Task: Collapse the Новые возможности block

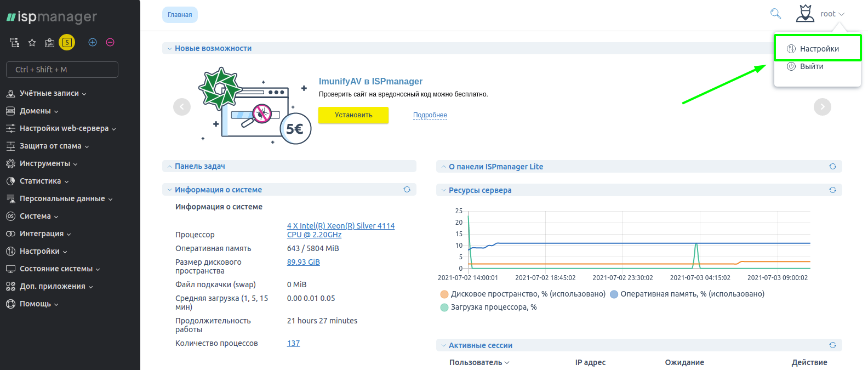Action: tap(170, 48)
